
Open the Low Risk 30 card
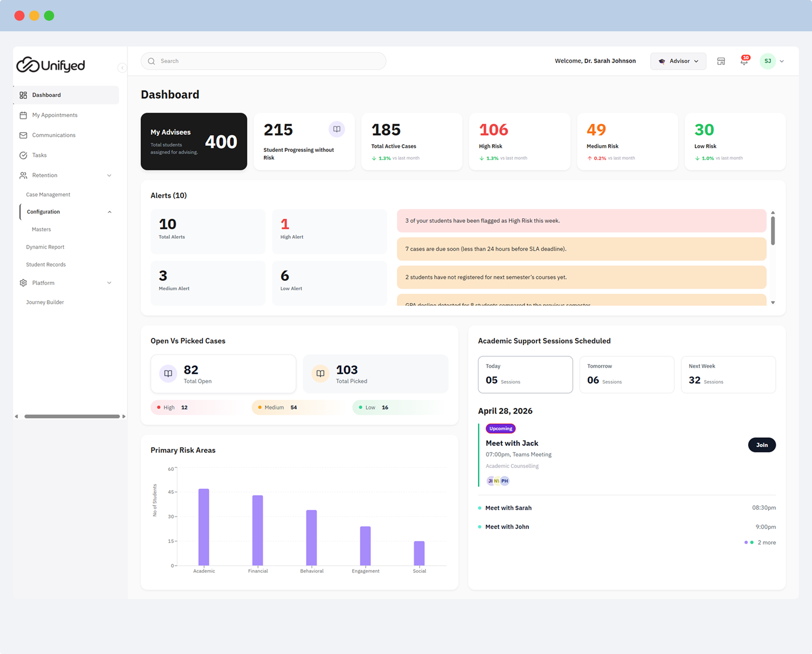coord(735,142)
